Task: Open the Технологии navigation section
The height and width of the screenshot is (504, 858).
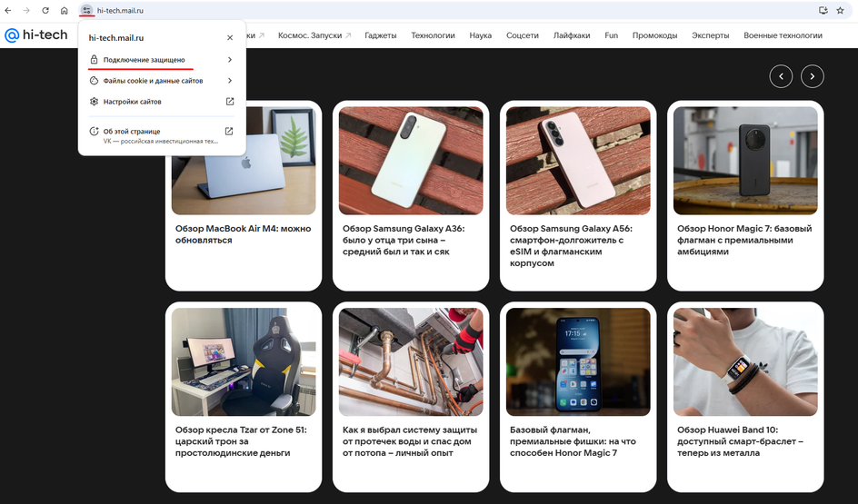Action: [x=433, y=35]
